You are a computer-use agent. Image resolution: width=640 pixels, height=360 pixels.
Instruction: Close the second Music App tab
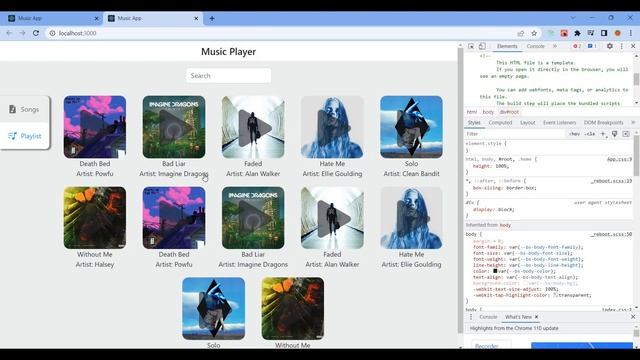[196, 18]
